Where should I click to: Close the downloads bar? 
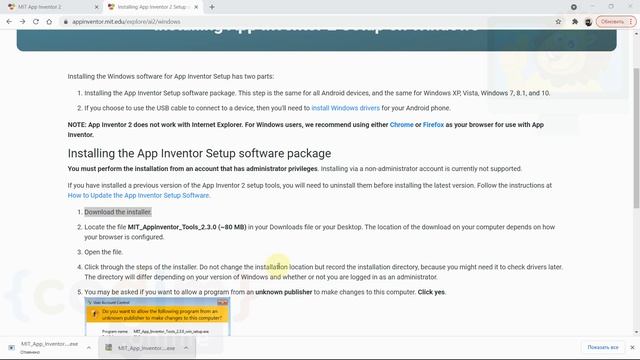[x=632, y=347]
